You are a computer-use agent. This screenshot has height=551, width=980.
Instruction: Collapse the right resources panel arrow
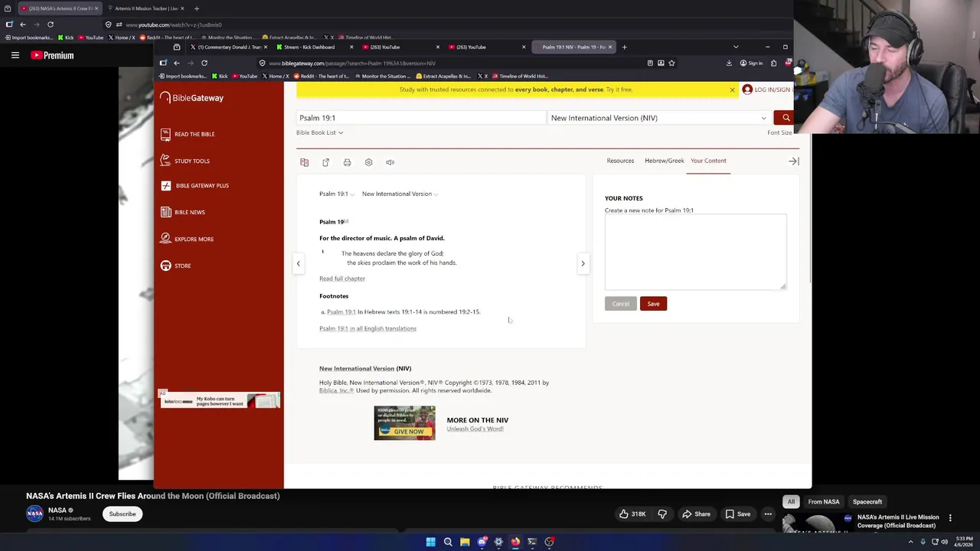793,161
